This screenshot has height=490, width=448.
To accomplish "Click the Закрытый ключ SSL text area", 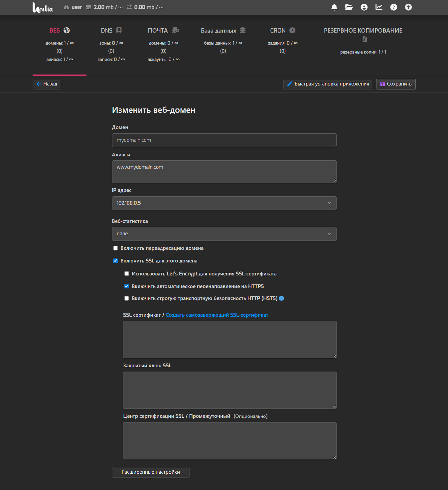I will pyautogui.click(x=230, y=390).
